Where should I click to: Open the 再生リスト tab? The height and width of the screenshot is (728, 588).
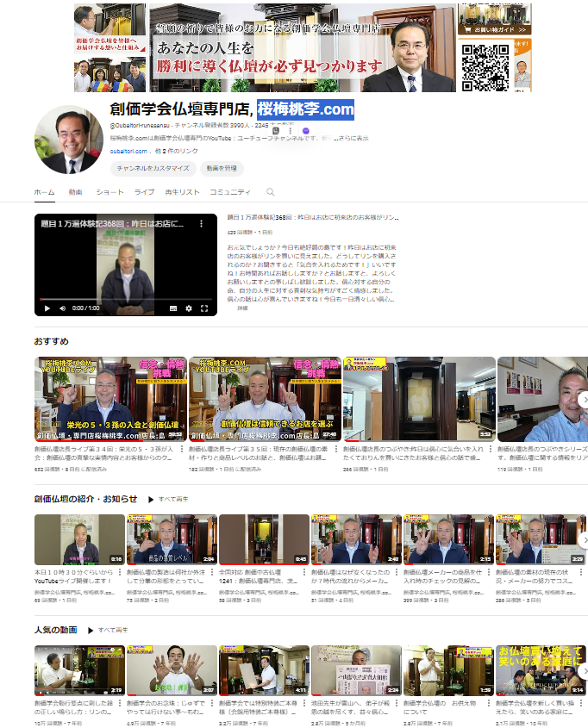click(183, 192)
